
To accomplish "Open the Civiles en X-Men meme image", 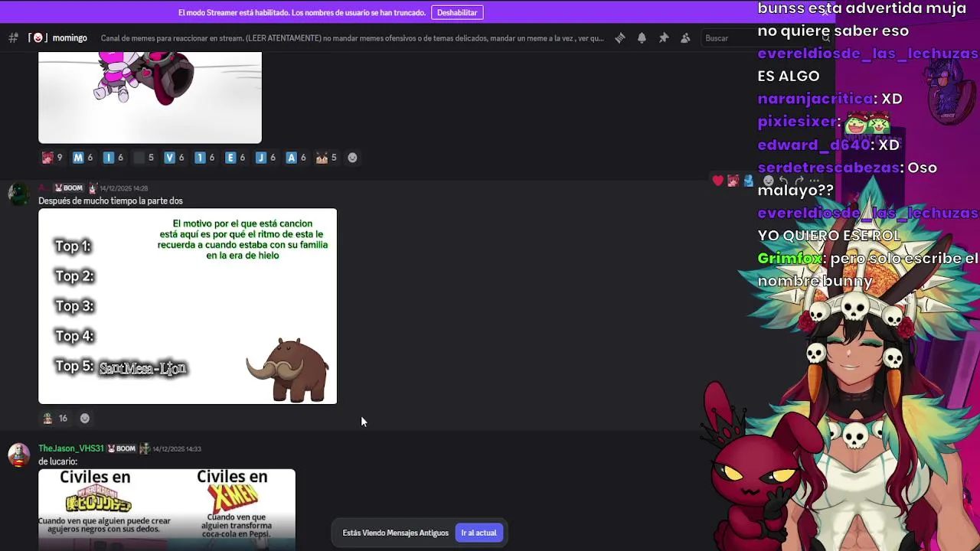I will click(x=167, y=510).
